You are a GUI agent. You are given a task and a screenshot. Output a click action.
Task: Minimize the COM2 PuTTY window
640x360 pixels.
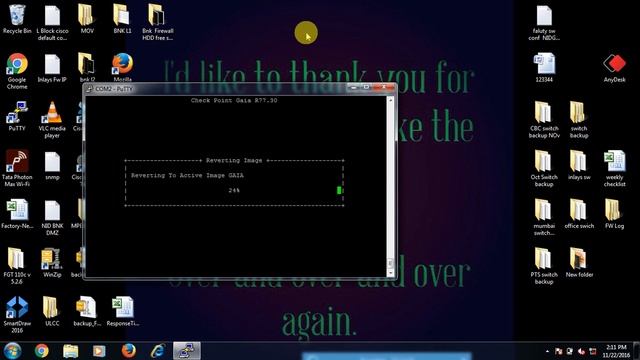353,87
